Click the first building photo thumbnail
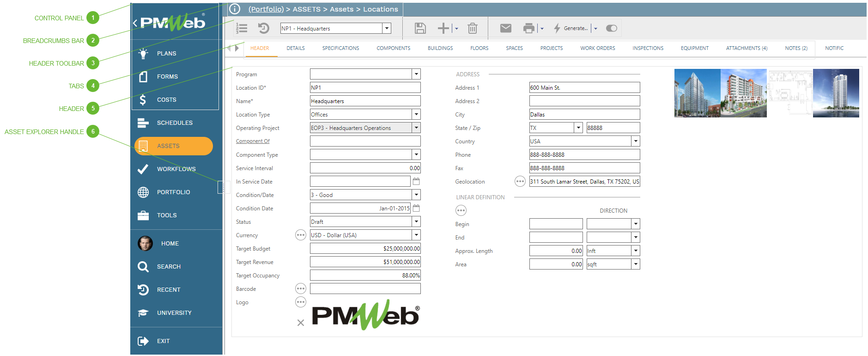The height and width of the screenshot is (356, 868). click(x=697, y=93)
